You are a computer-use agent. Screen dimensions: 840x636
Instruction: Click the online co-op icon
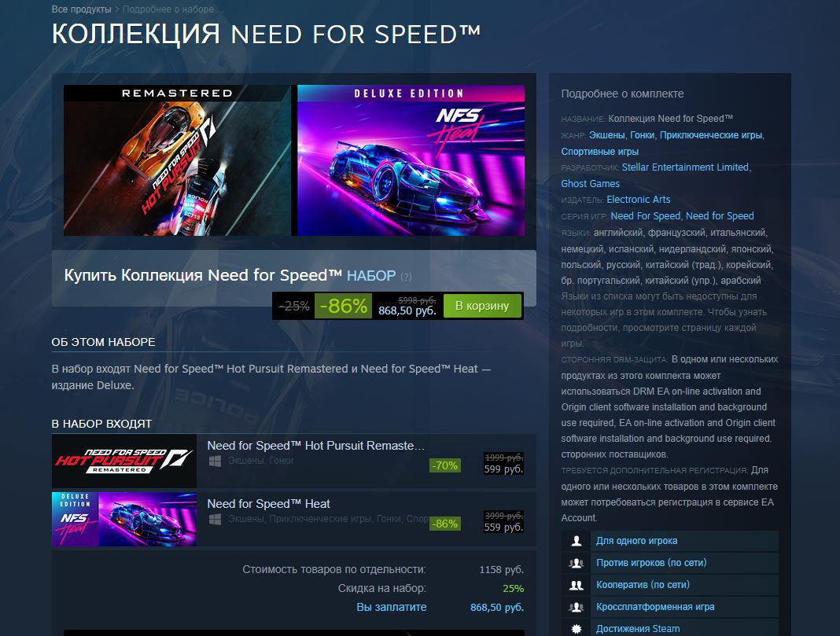[x=577, y=585]
